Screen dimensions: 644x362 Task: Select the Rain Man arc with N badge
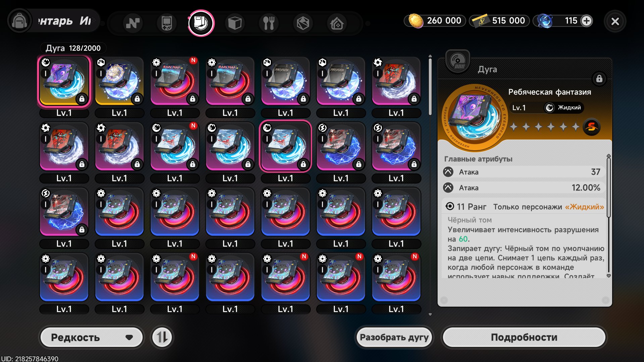pos(175,81)
